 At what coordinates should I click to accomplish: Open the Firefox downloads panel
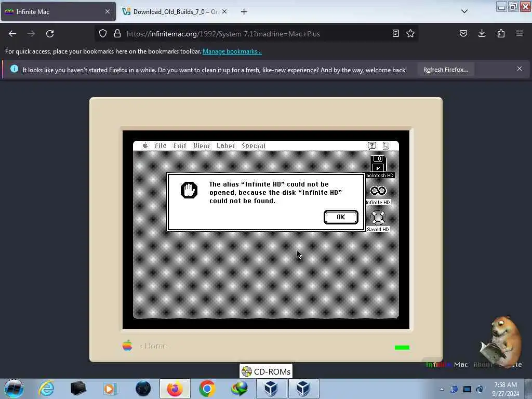point(482,33)
